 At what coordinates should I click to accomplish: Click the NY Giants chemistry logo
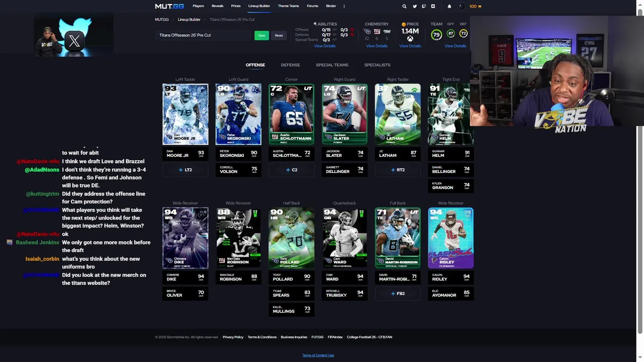[377, 31]
